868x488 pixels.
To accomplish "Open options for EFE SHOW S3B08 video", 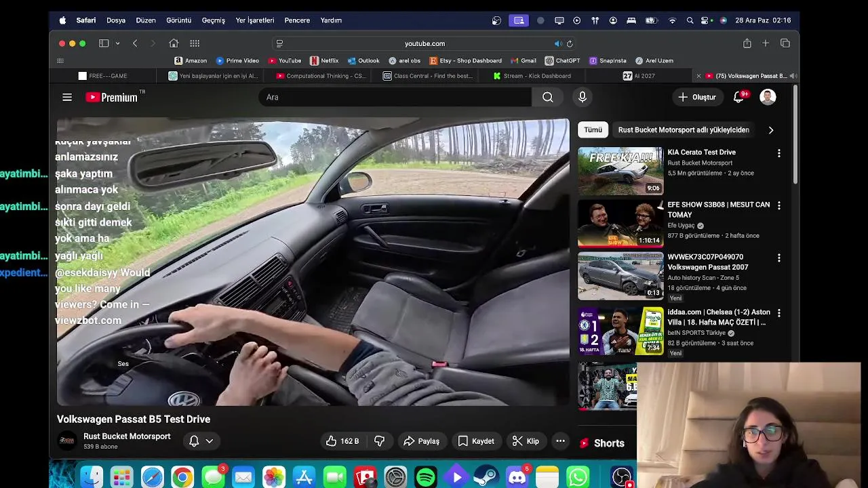I will click(778, 205).
